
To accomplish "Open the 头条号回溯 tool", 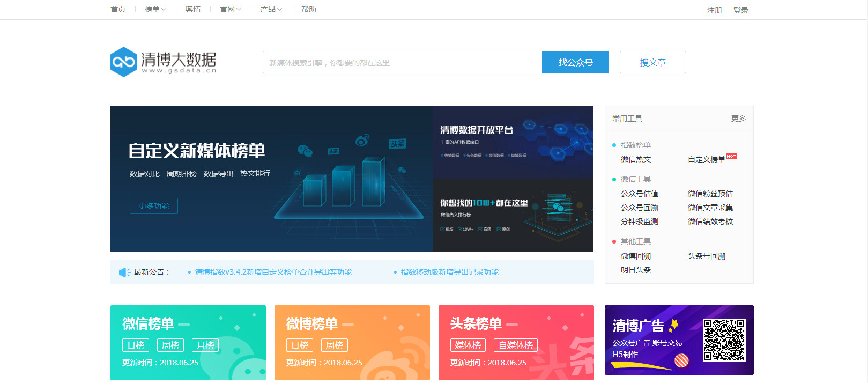I will (x=707, y=256).
